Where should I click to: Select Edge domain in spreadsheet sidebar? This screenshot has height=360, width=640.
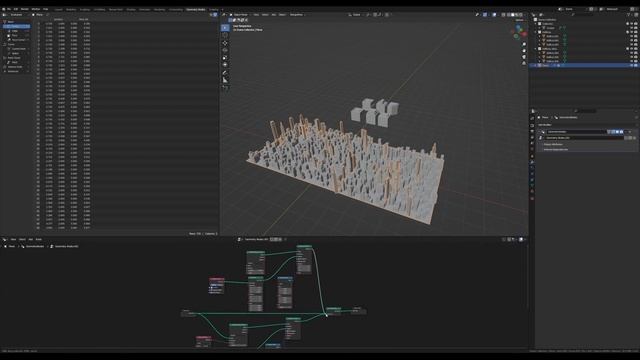point(15,31)
